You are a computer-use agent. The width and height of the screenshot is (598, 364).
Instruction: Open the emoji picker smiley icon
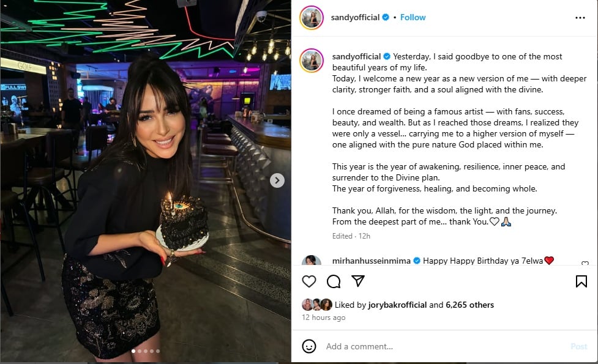pyautogui.click(x=309, y=346)
